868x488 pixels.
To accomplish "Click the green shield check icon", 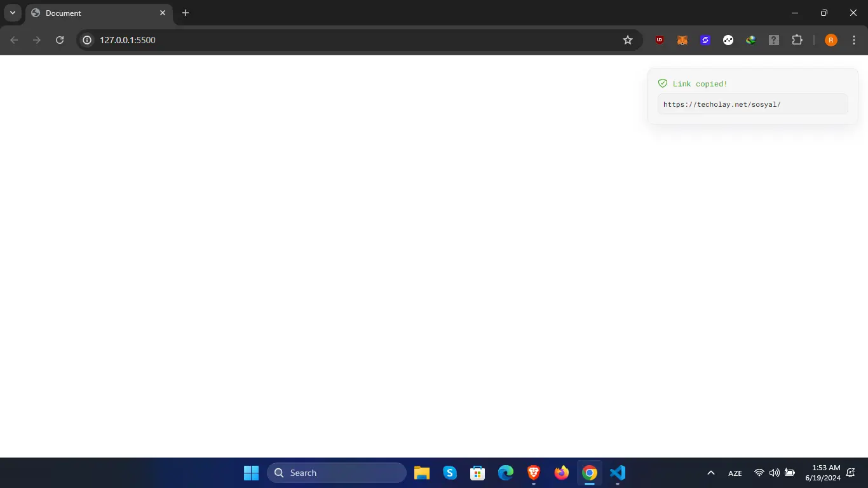I will [x=663, y=83].
